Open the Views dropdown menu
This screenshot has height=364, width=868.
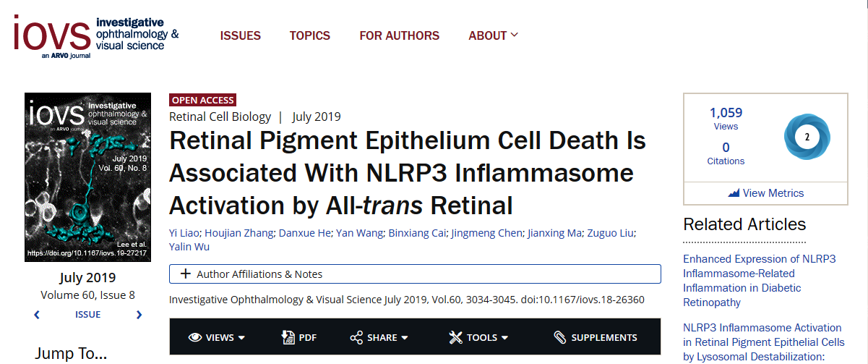click(x=217, y=337)
